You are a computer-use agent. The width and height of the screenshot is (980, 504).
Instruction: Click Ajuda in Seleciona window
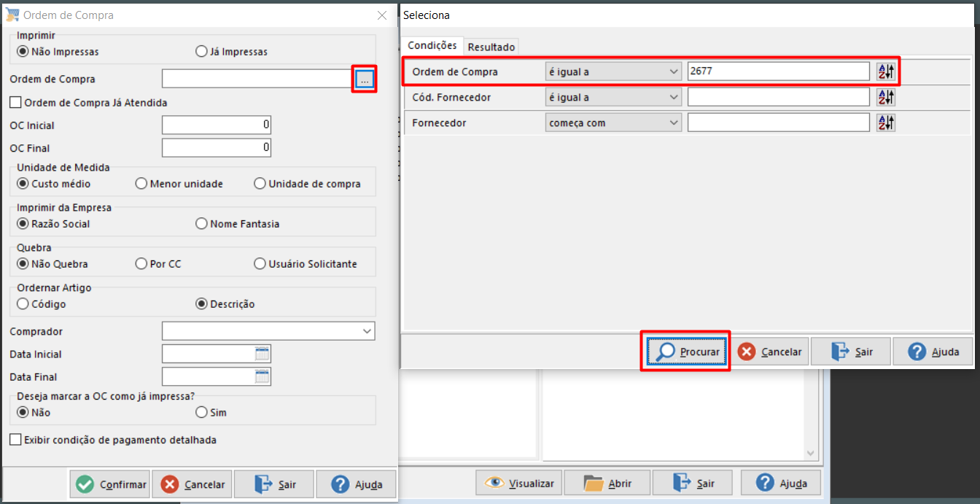933,352
